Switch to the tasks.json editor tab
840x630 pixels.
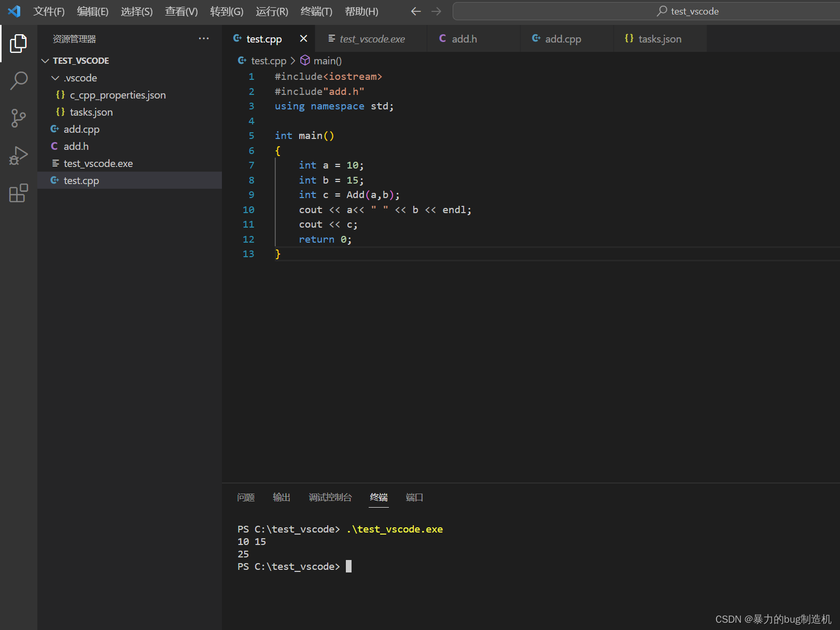pos(660,39)
